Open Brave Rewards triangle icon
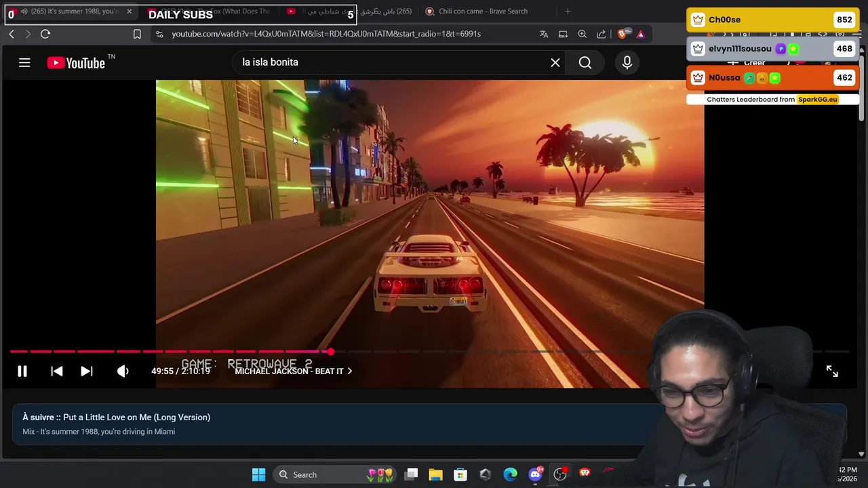Screen dimensions: 868x488 tap(641, 34)
